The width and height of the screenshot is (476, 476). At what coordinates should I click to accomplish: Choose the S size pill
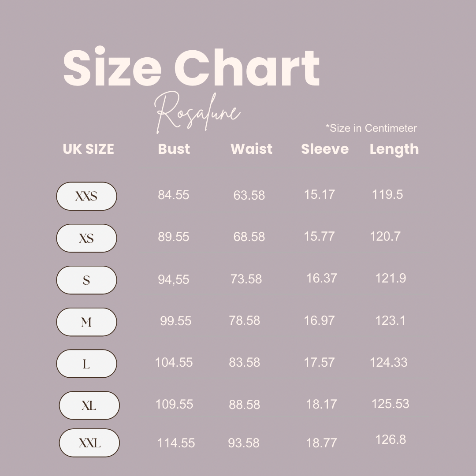point(86,280)
